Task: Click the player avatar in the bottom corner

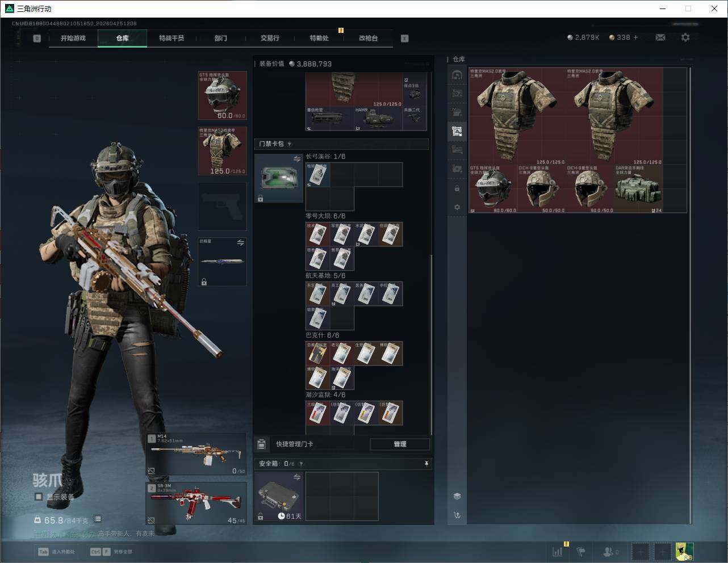Action: (x=684, y=551)
